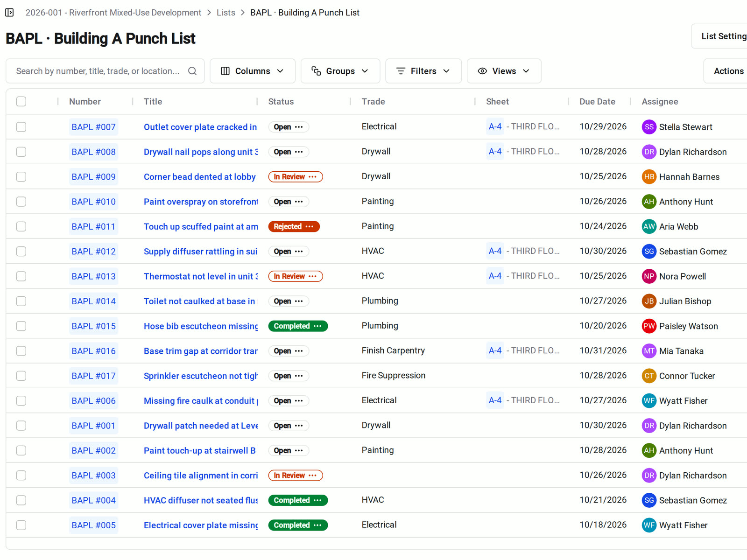Open the List Settings button
747x560 pixels.
coord(719,36)
